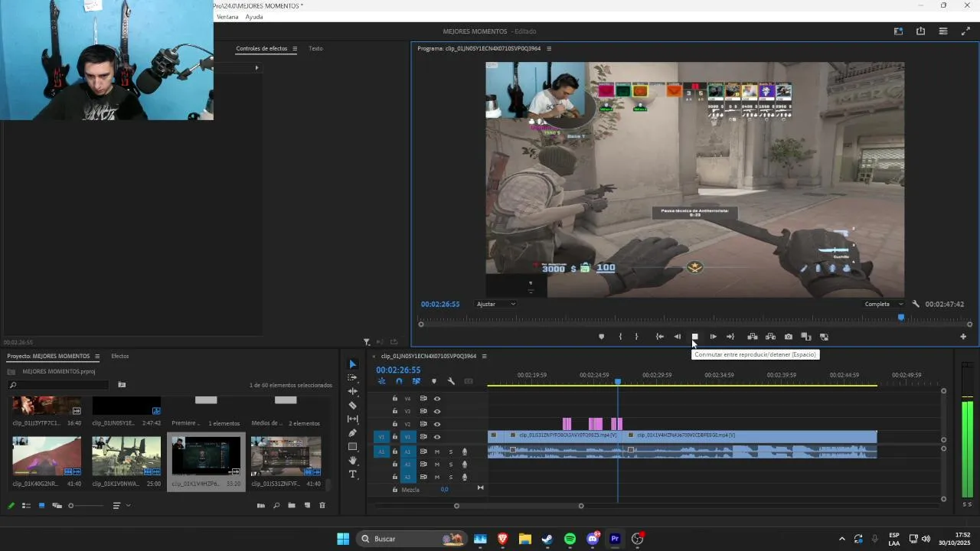Open the program monitor button editor plus
980x551 pixels.
[x=963, y=337]
